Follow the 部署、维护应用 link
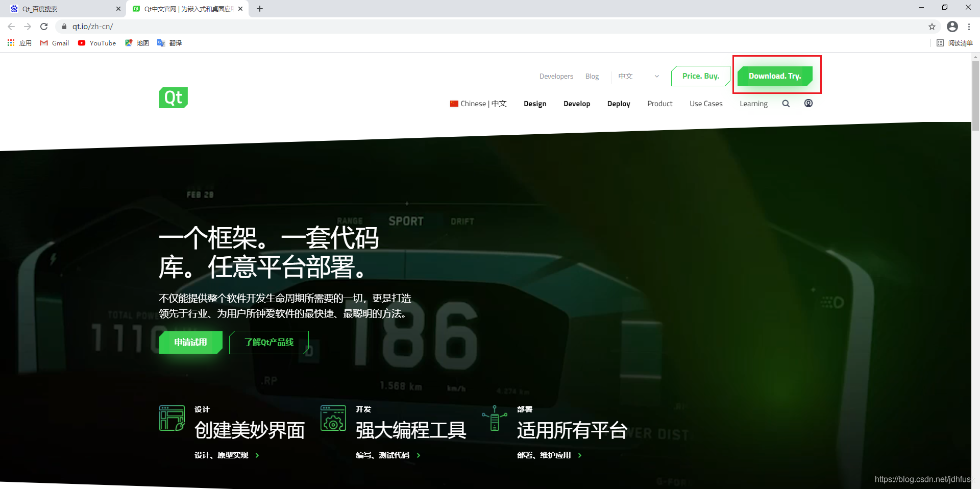 tap(550, 455)
